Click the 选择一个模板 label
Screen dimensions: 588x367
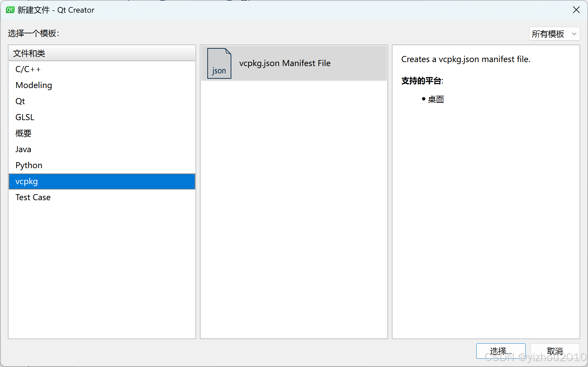coord(33,33)
